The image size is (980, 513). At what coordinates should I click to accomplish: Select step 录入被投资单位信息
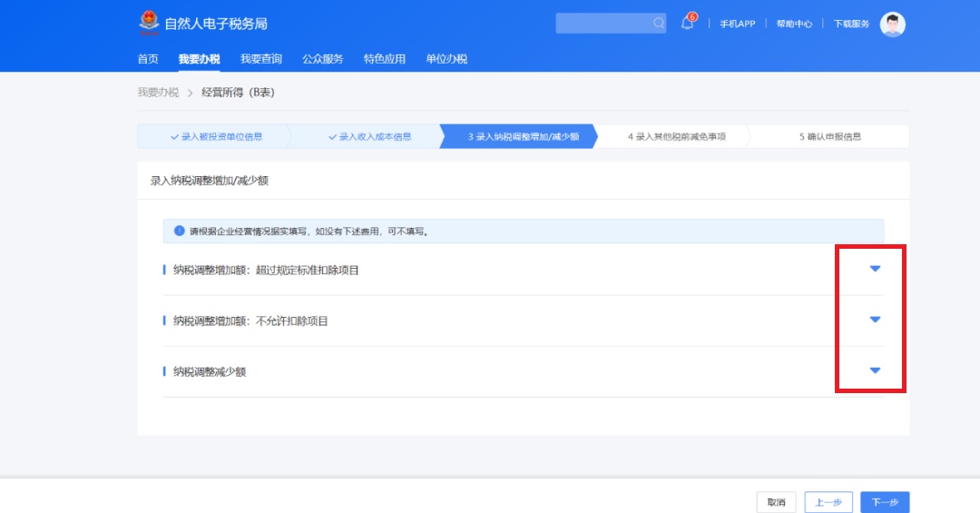coord(216,136)
